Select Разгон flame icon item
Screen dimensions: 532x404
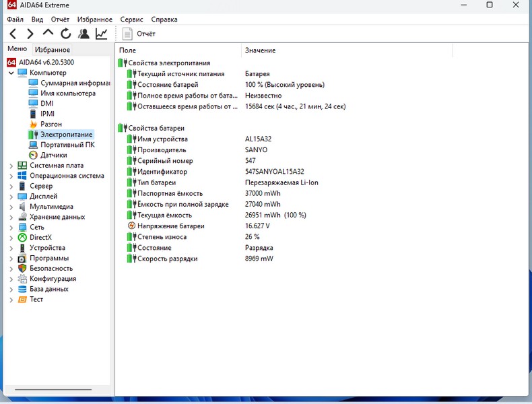point(51,124)
